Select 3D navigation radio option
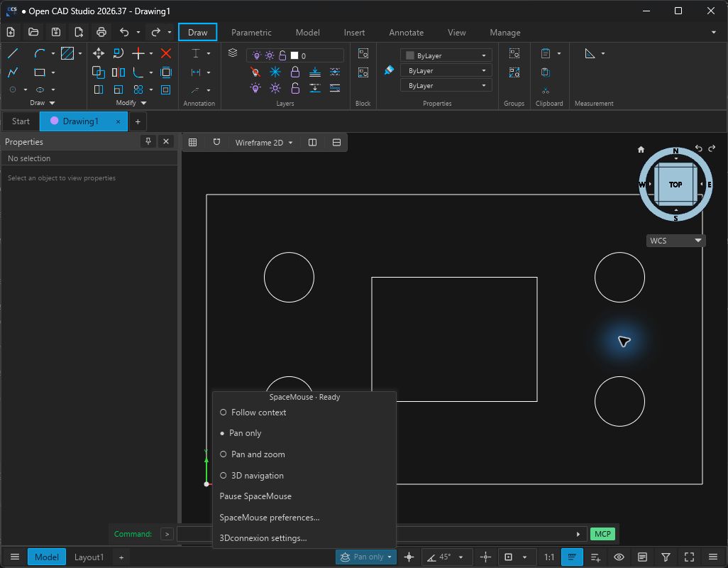 (252, 476)
